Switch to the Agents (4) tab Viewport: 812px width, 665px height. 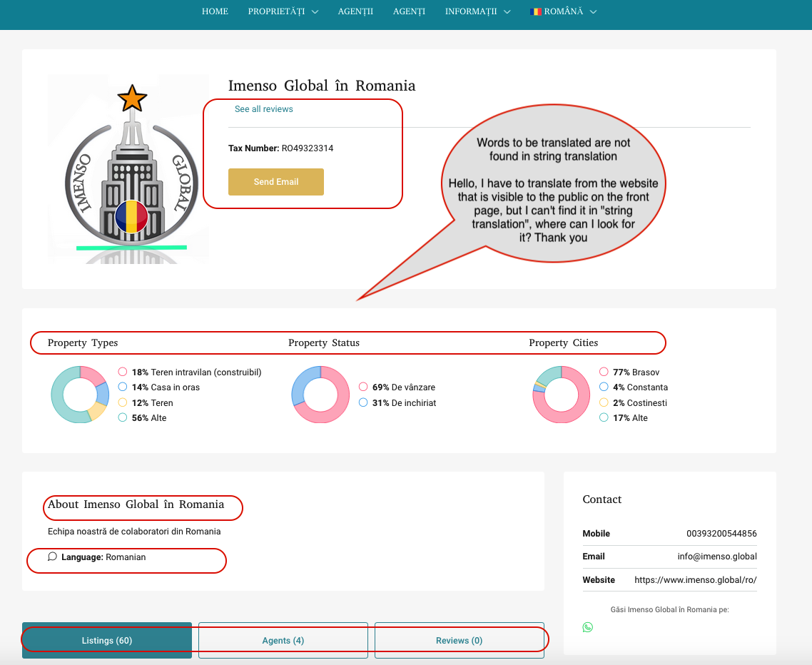click(283, 640)
